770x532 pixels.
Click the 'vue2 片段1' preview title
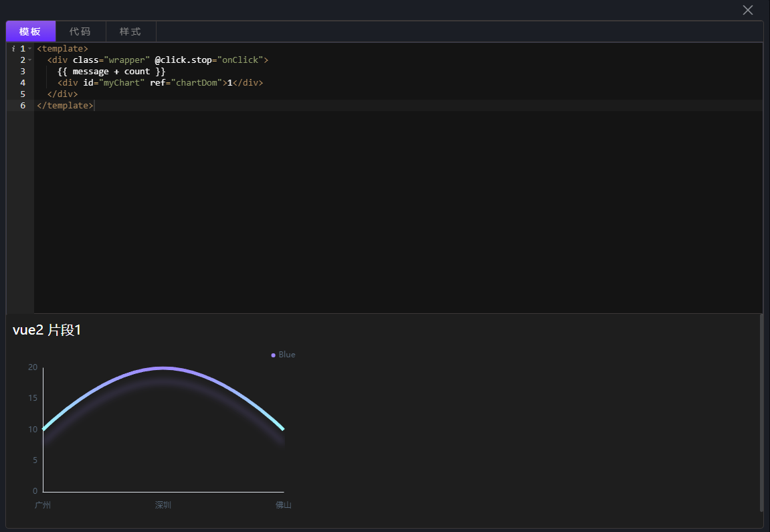pyautogui.click(x=47, y=330)
